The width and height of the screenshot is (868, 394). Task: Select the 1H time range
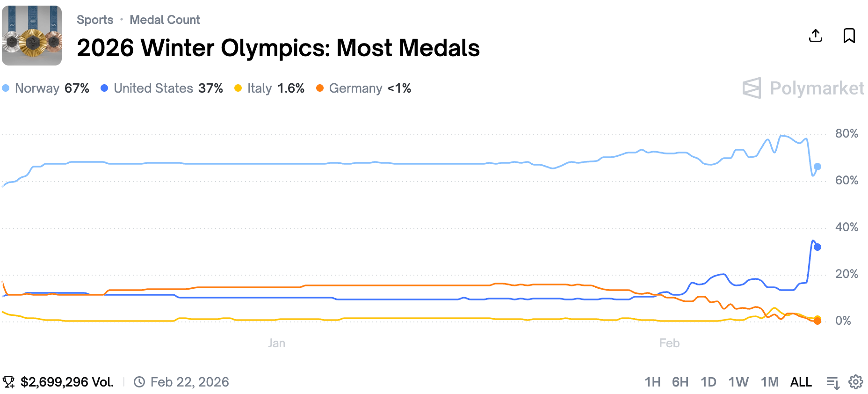point(652,382)
